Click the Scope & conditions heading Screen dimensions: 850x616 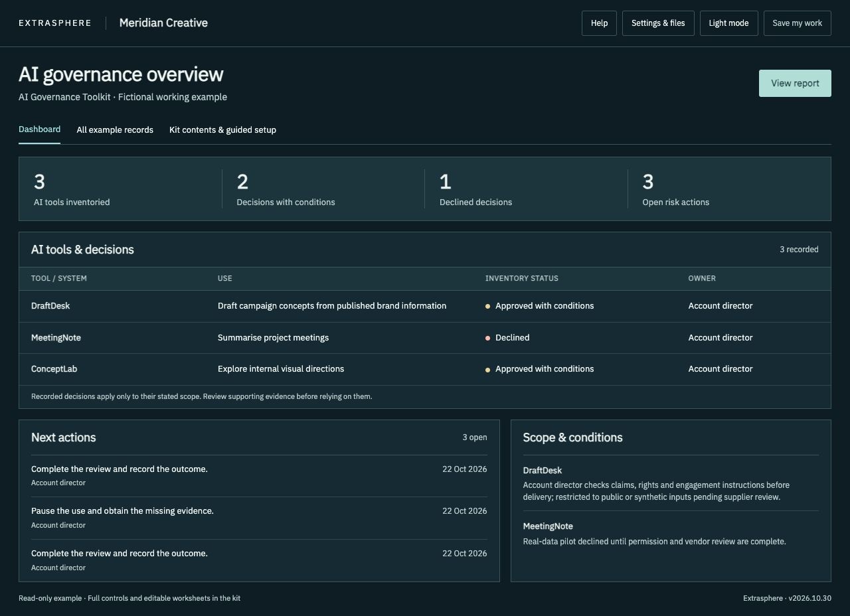coord(573,437)
